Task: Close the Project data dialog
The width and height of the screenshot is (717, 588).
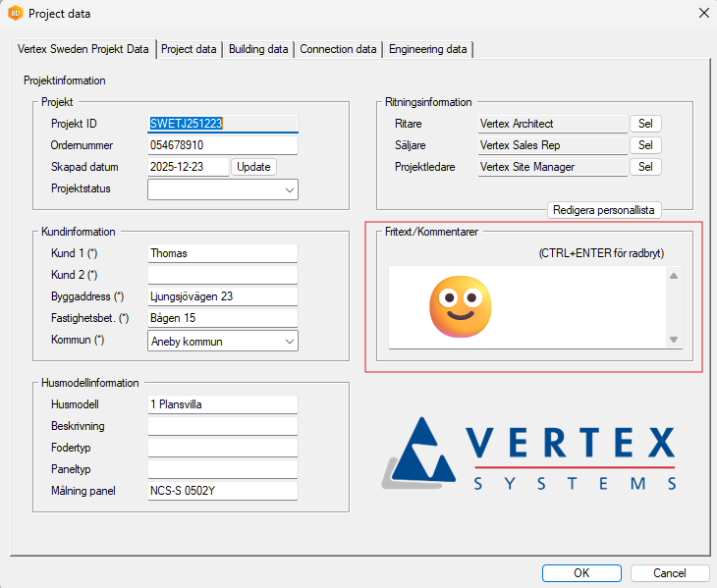Action: pyautogui.click(x=702, y=14)
